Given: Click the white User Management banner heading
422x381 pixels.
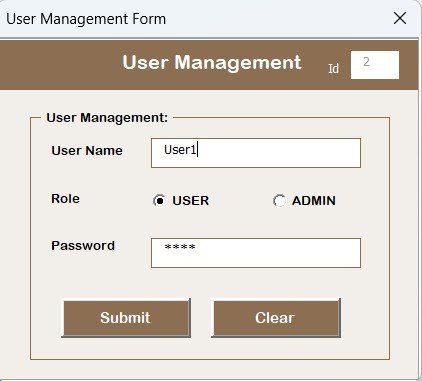Looking at the screenshot, I should click(212, 63).
